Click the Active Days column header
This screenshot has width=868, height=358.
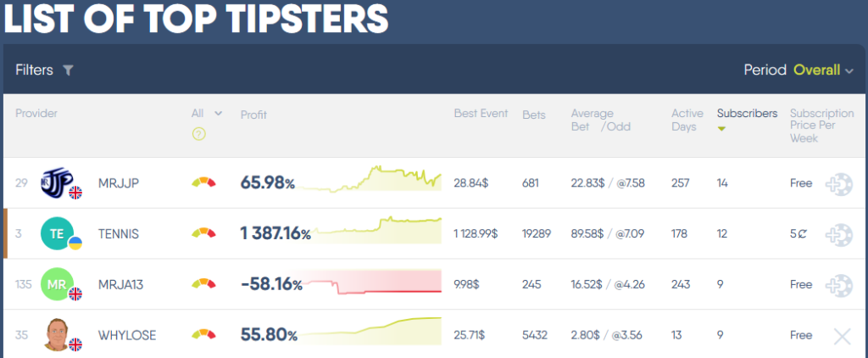tap(687, 120)
